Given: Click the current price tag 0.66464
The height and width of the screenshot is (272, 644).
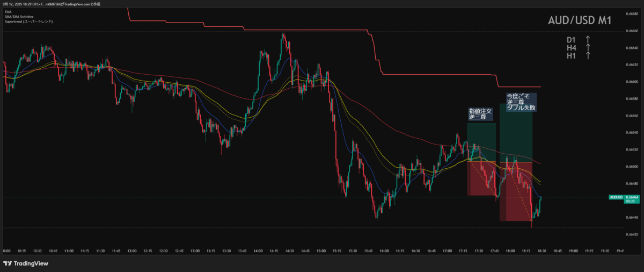Looking at the screenshot, I should click(632, 197).
